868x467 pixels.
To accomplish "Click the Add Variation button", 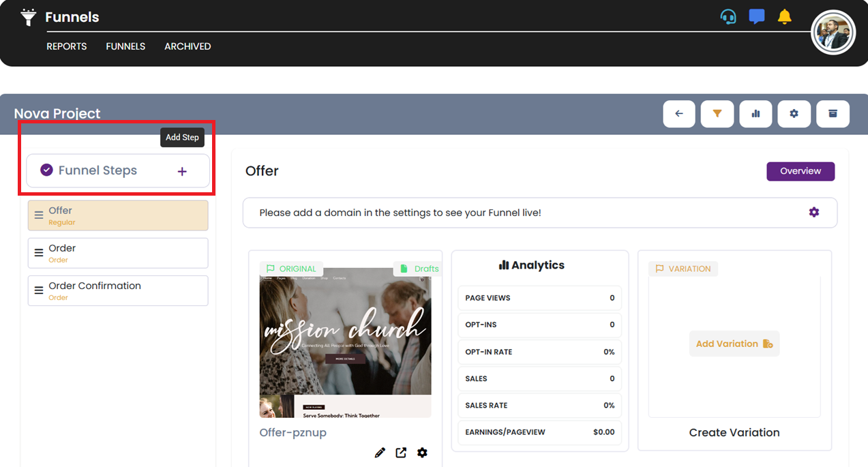I will (x=734, y=344).
